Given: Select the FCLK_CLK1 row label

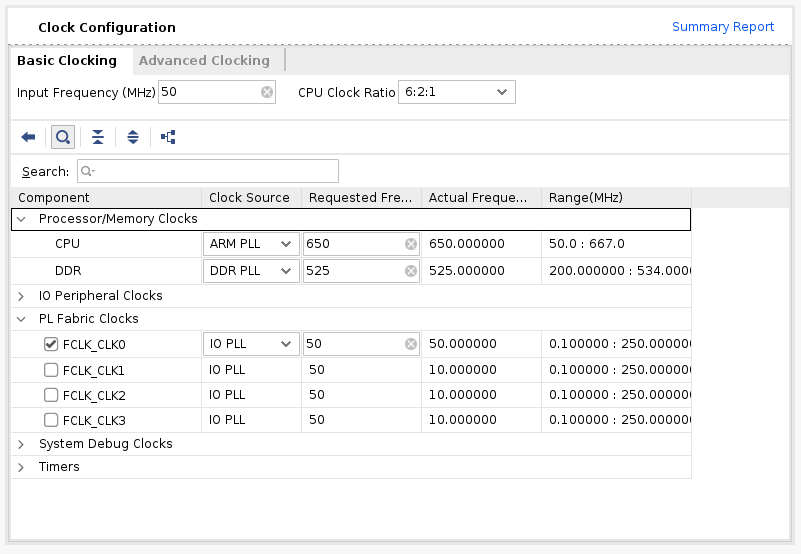Looking at the screenshot, I should point(94,370).
